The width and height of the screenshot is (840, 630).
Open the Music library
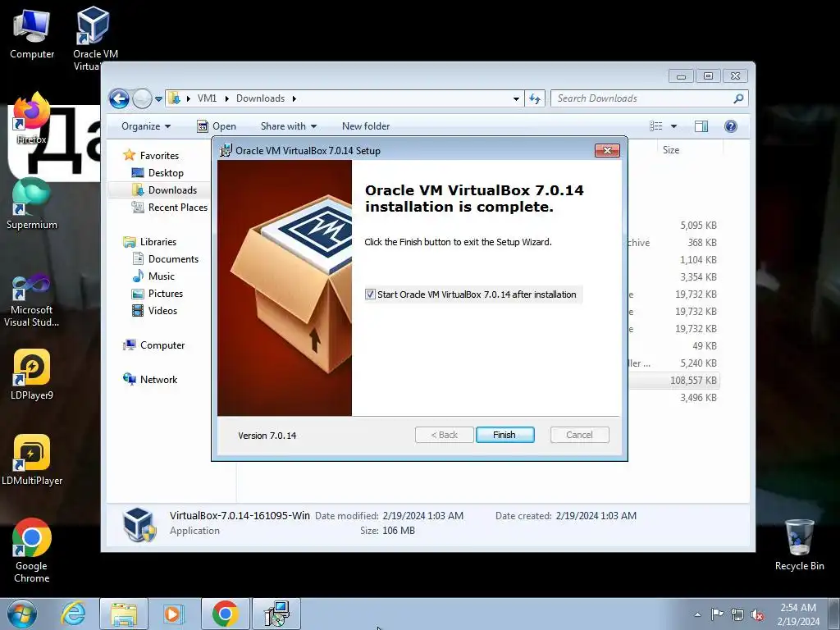(x=162, y=276)
